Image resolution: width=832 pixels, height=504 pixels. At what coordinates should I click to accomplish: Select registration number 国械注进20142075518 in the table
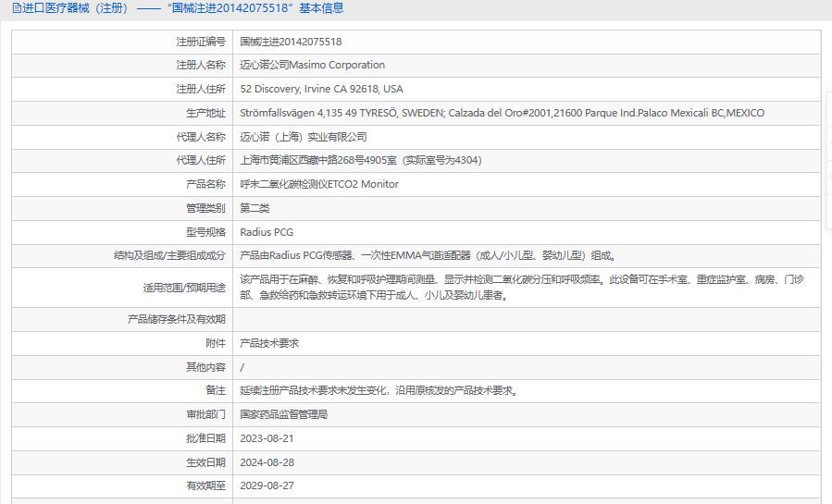pyautogui.click(x=291, y=42)
